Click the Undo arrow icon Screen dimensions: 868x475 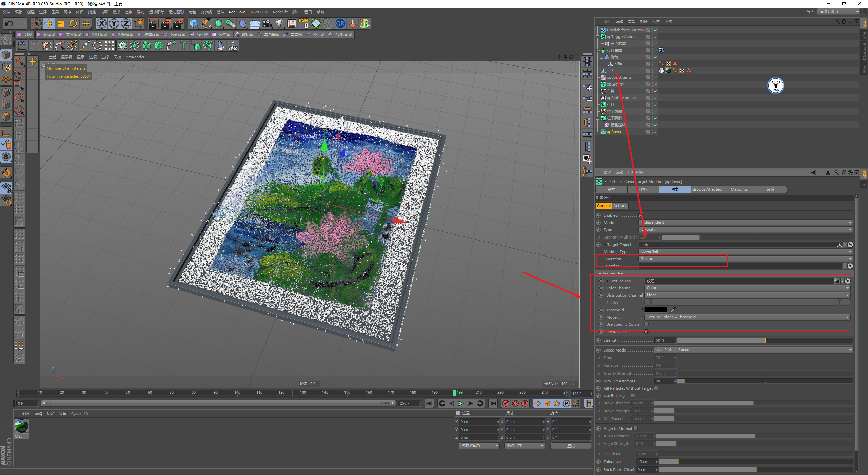click(9, 23)
